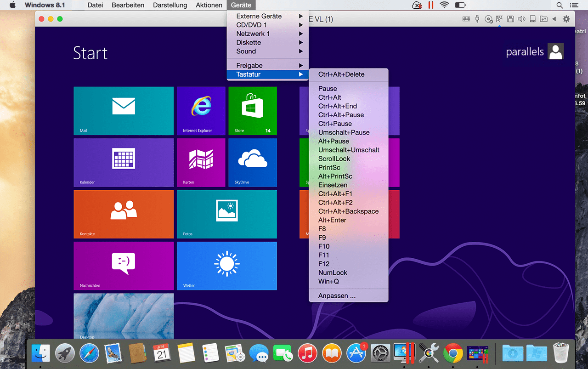Open the Darstellung menu

click(x=170, y=5)
